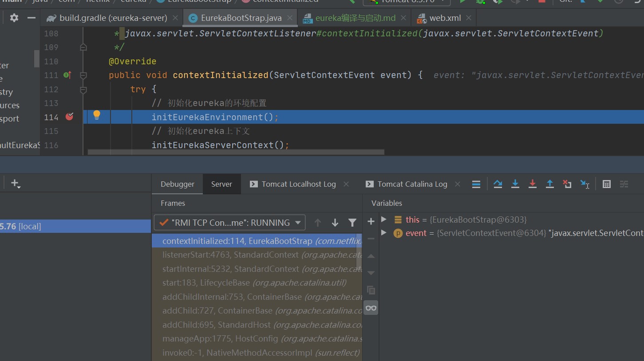Select the Debugger tab
Image resolution: width=644 pixels, height=361 pixels.
(178, 184)
